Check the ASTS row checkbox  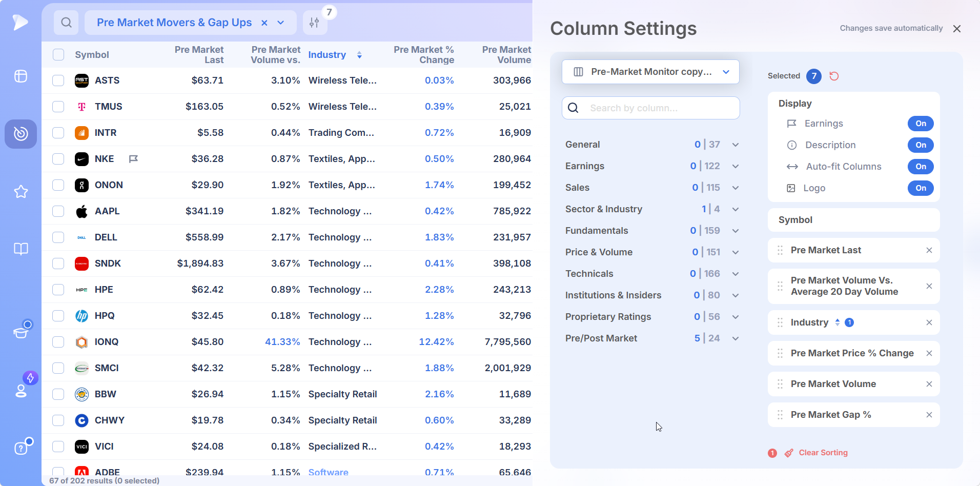[x=58, y=80]
